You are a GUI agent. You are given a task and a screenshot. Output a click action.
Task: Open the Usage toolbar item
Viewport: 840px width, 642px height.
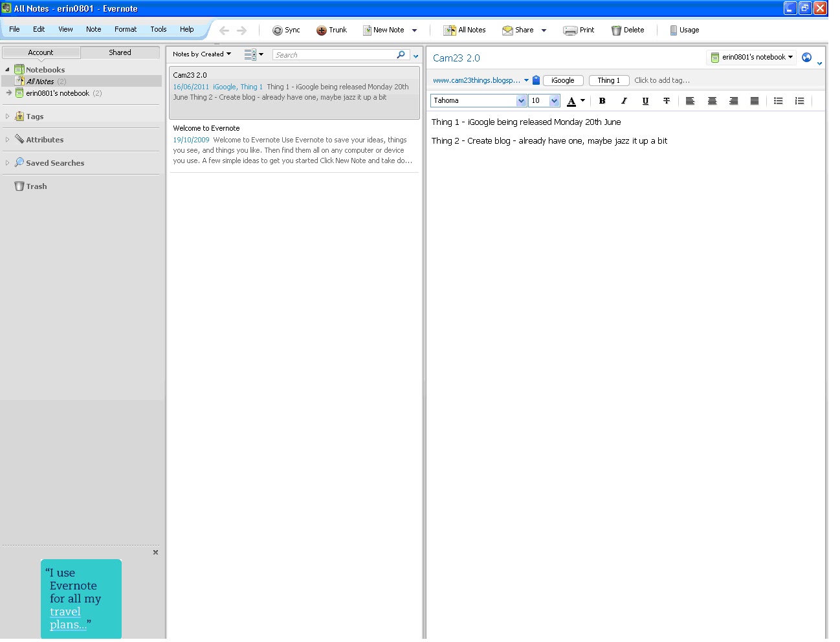tap(684, 30)
